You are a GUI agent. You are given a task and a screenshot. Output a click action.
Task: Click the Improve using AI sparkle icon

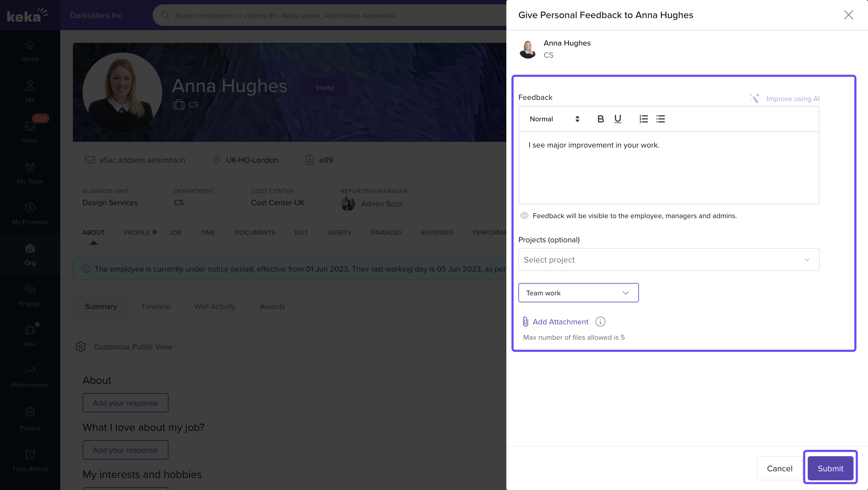[x=754, y=98]
